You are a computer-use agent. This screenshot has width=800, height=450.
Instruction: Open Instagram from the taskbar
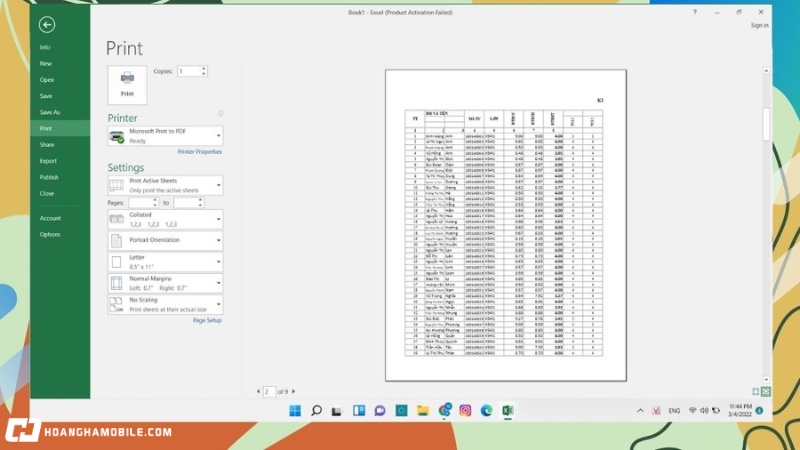click(x=465, y=410)
